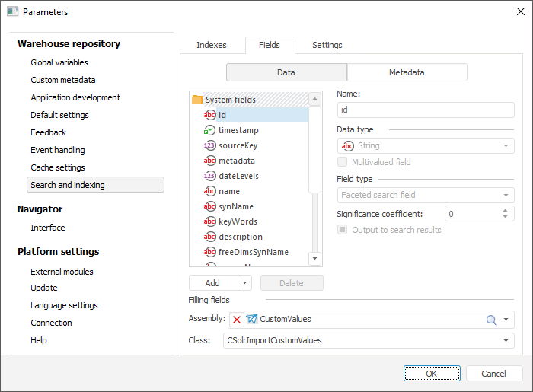Viewport: 533px width, 392px height.
Task: Click the sourceKey numeric type icon
Action: [209, 145]
